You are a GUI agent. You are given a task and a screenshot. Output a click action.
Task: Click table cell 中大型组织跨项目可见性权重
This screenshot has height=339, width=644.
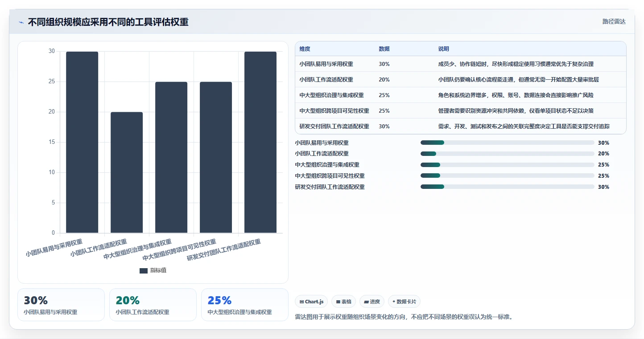coord(334,111)
